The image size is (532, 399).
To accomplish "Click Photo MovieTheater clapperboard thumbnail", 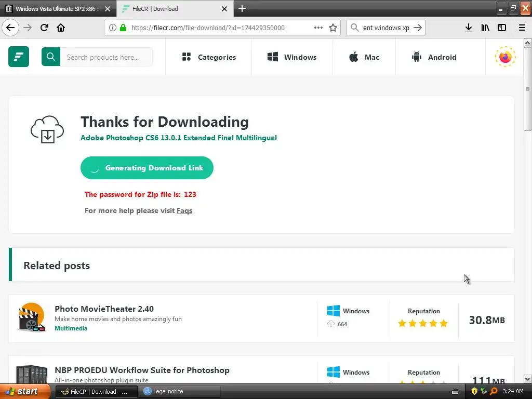I will pos(32,317).
